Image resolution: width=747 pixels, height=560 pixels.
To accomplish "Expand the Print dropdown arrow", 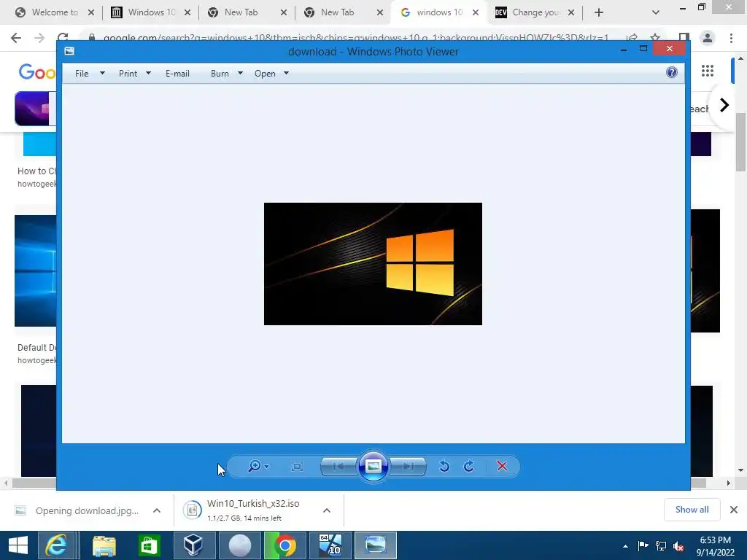I will [x=148, y=74].
